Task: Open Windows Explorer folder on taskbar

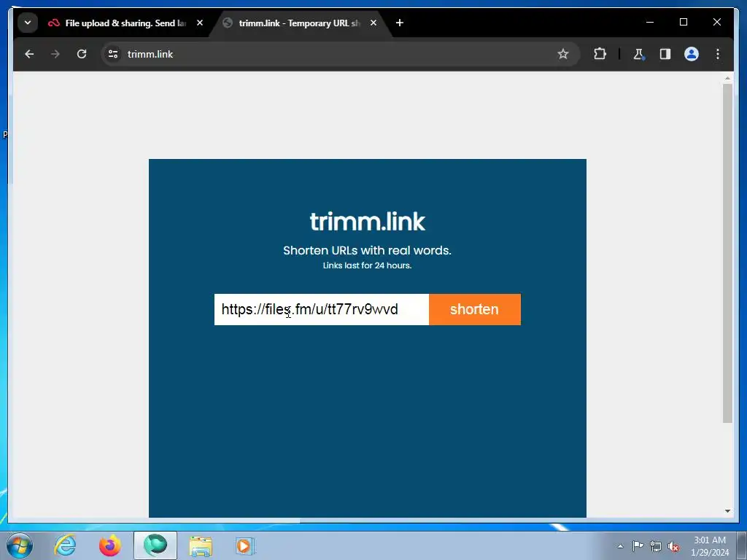Action: point(201,546)
